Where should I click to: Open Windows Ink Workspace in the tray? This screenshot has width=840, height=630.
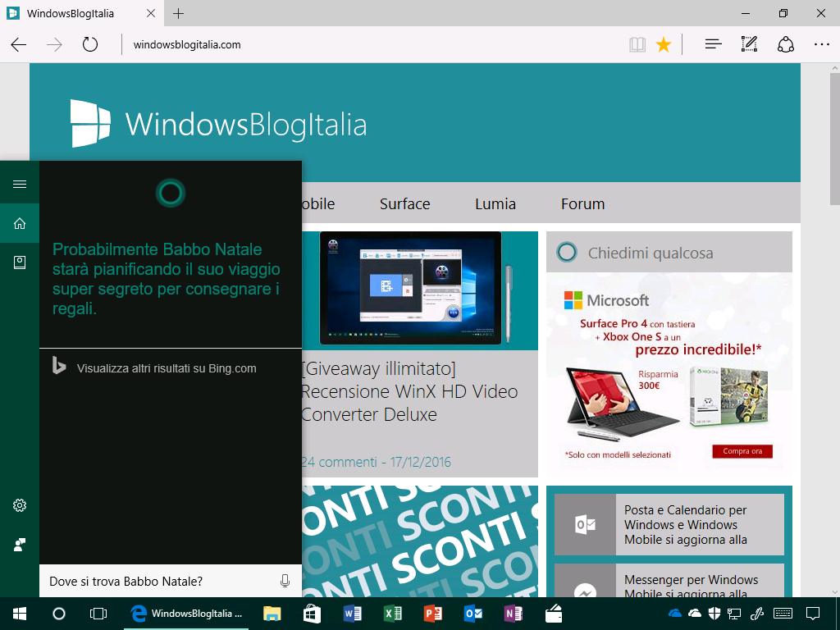click(757, 614)
